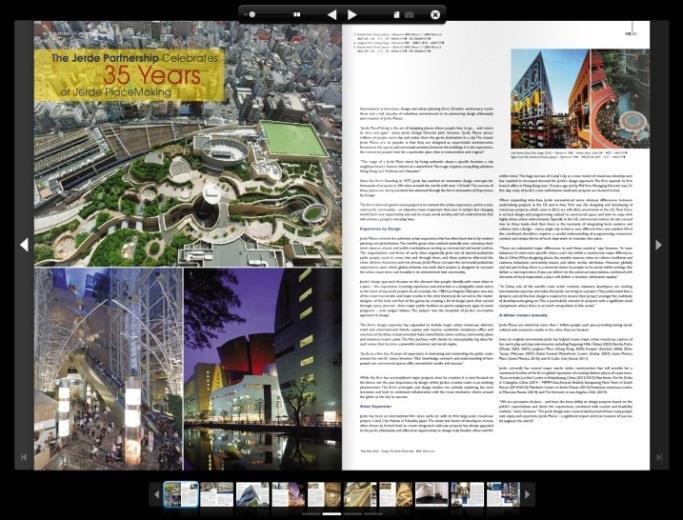Click the '35 Years' headline on left page
This screenshot has width=683, height=520.
152,75
